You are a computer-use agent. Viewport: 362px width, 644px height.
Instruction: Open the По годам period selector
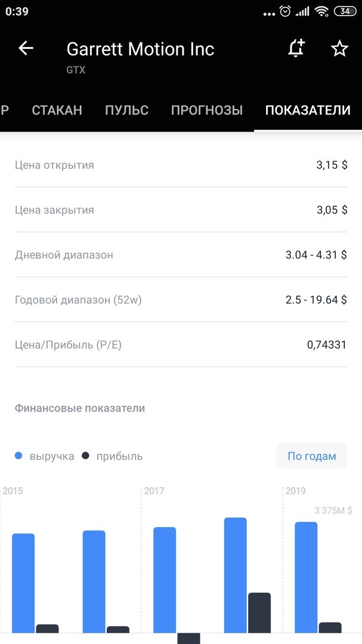point(312,456)
